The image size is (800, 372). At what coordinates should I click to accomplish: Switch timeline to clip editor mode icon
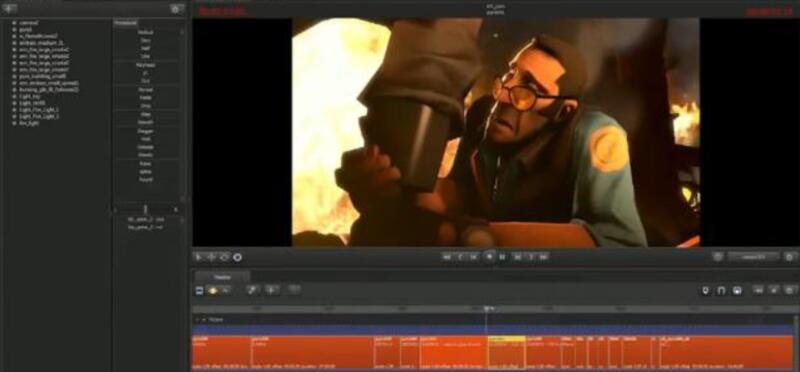(x=199, y=290)
